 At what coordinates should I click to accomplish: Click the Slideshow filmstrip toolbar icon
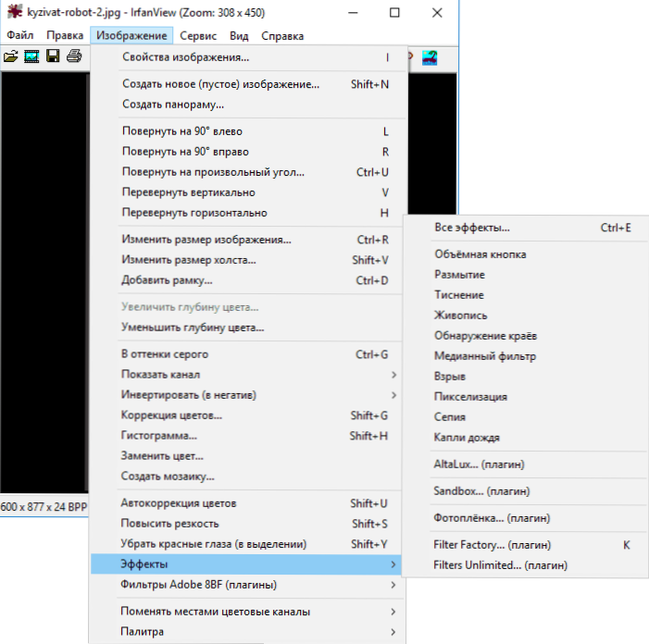point(31,56)
